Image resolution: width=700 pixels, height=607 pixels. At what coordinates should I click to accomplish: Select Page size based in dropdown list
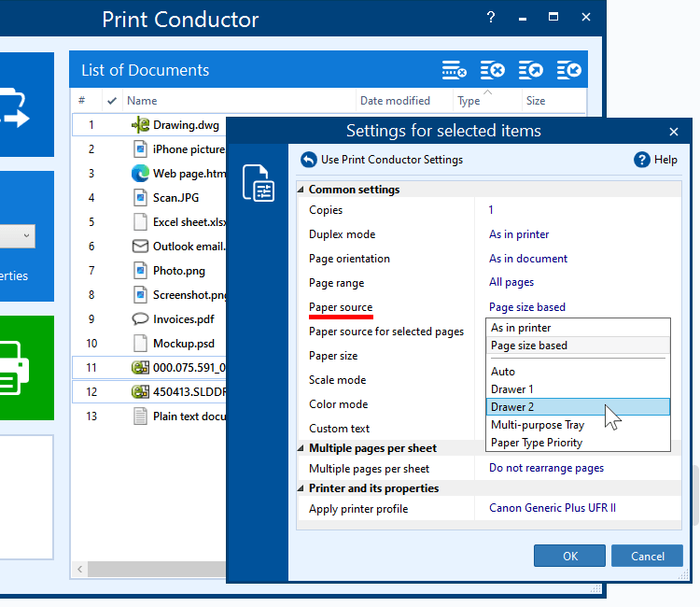(578, 346)
